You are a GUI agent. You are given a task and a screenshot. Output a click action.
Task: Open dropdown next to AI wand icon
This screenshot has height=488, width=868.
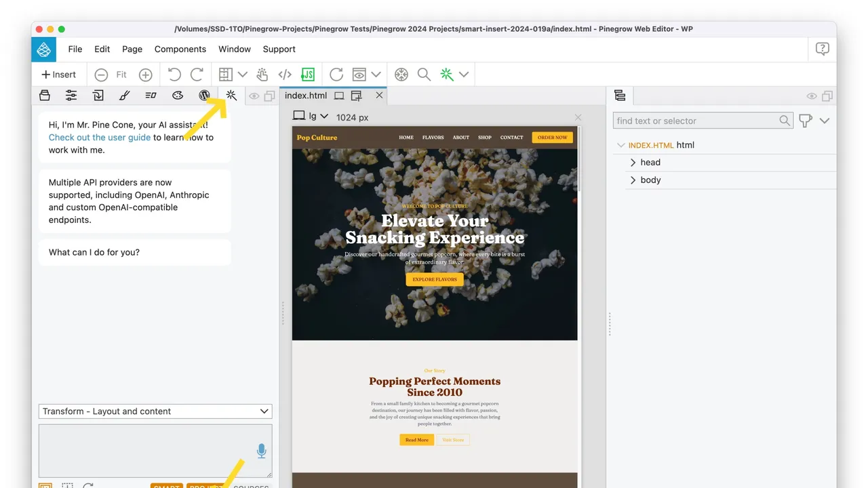(464, 75)
